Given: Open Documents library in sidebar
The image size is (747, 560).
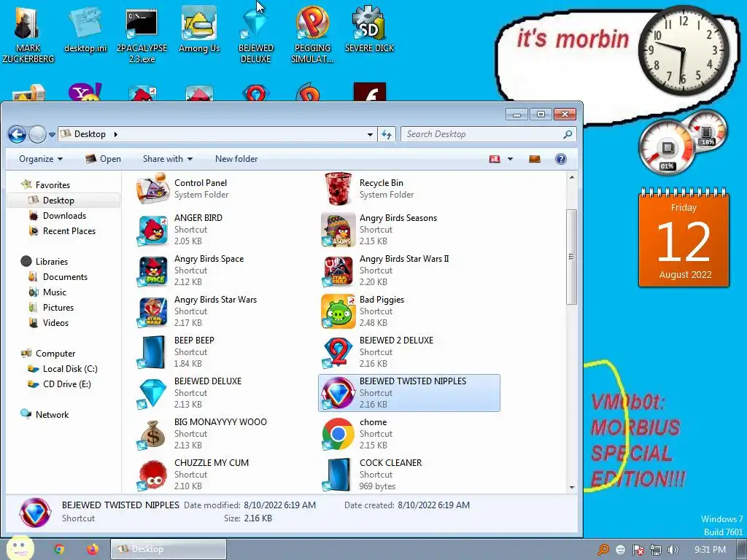Looking at the screenshot, I should click(65, 276).
